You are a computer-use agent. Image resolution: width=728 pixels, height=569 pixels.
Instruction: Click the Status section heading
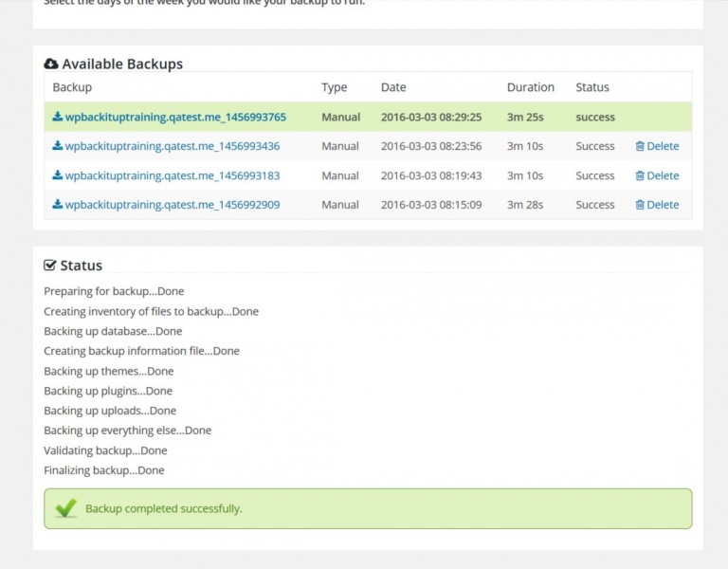click(x=82, y=266)
